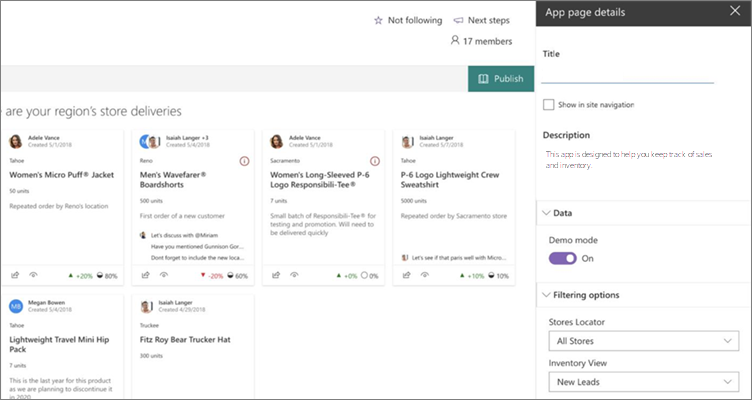Click comment 'Dont forget to include the new loca...'
The height and width of the screenshot is (400, 752).
pos(197,258)
